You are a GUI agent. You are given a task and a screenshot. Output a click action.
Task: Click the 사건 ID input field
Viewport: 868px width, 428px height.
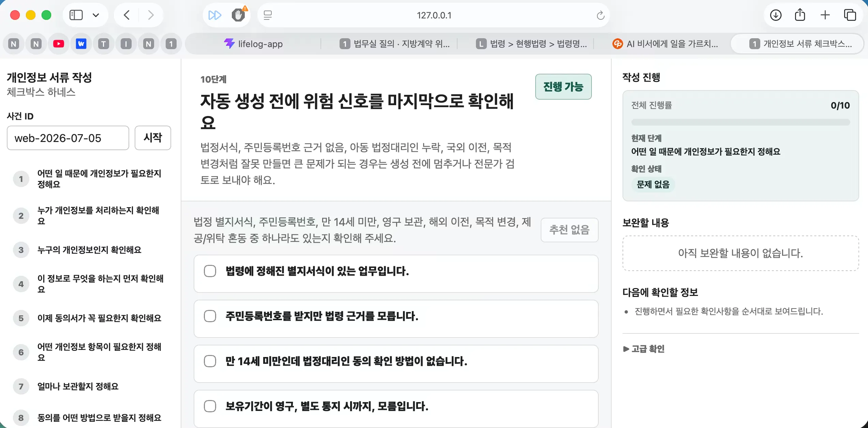(x=68, y=138)
